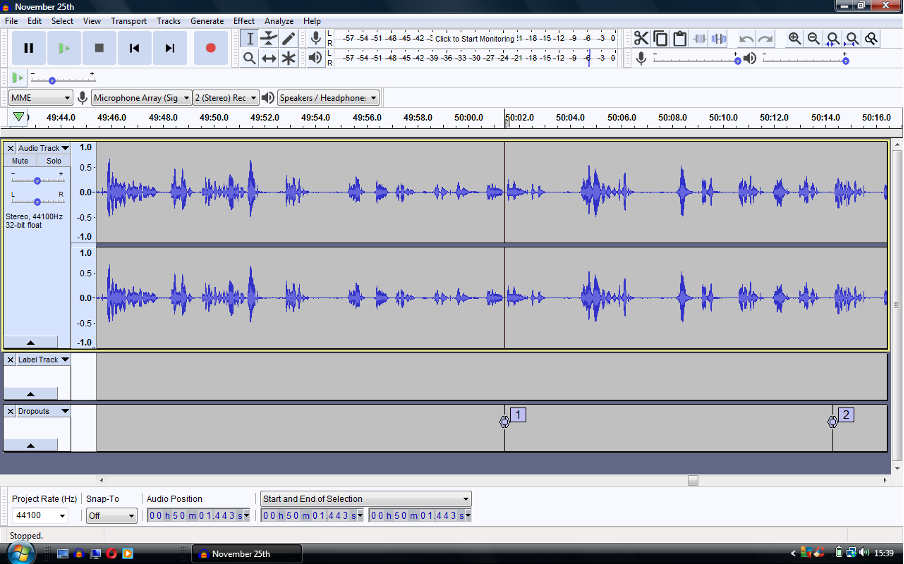The image size is (904, 564).
Task: Open the Effect menu
Action: [244, 21]
